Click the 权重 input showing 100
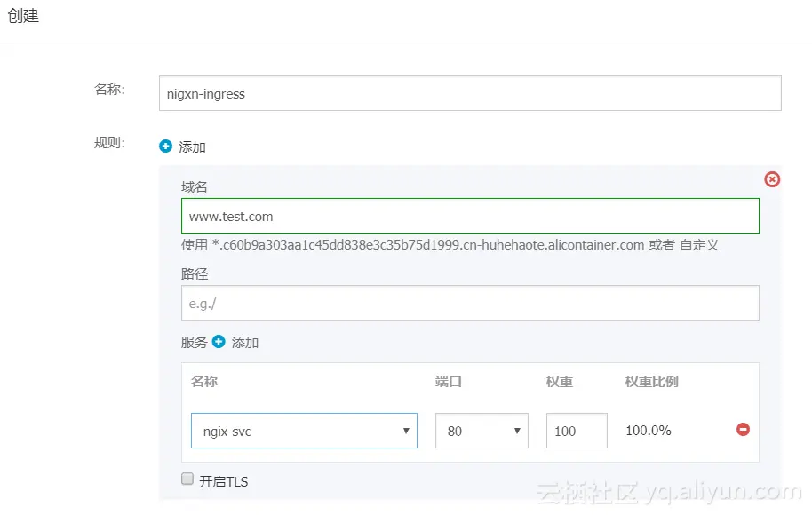This screenshot has height=515, width=812. tap(577, 431)
